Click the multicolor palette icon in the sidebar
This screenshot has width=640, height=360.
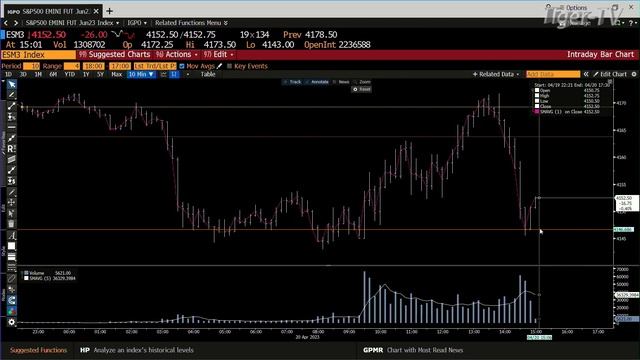(x=11, y=311)
